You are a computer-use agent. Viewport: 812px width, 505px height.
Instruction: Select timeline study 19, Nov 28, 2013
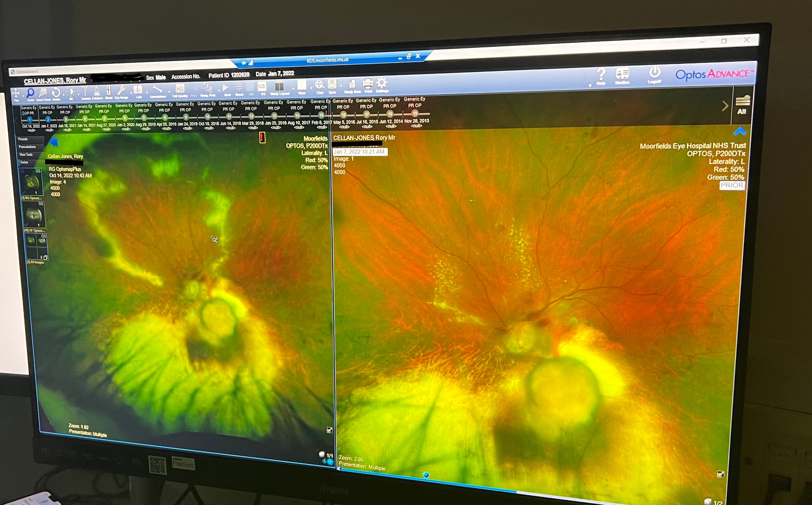tap(415, 113)
